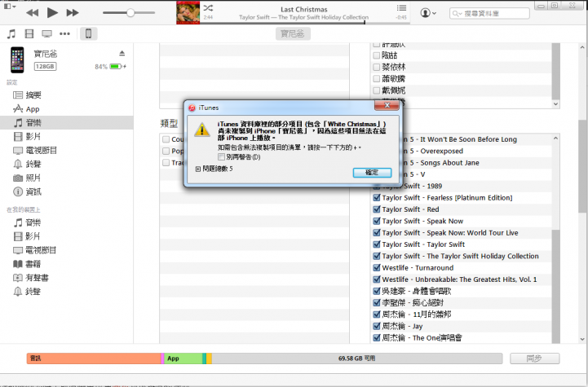
Task: Click the 128GB capacity label
Action: 46,67
